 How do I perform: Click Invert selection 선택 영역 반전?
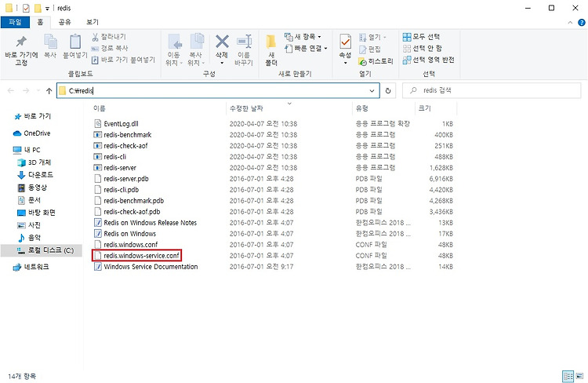pyautogui.click(x=428, y=60)
